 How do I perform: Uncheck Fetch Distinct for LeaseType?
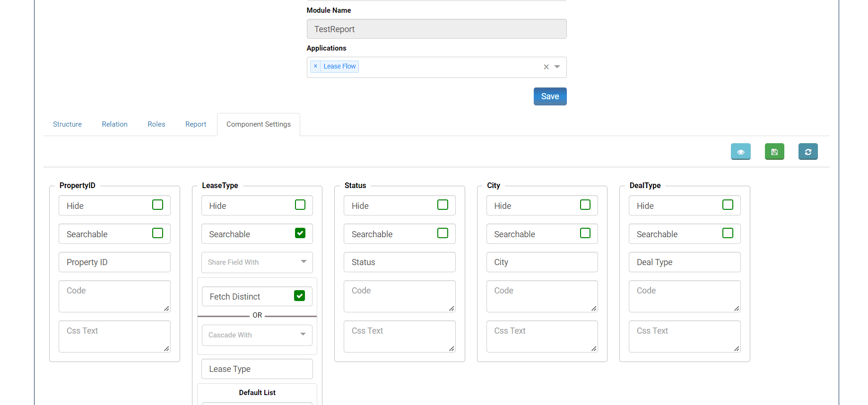coord(299,295)
